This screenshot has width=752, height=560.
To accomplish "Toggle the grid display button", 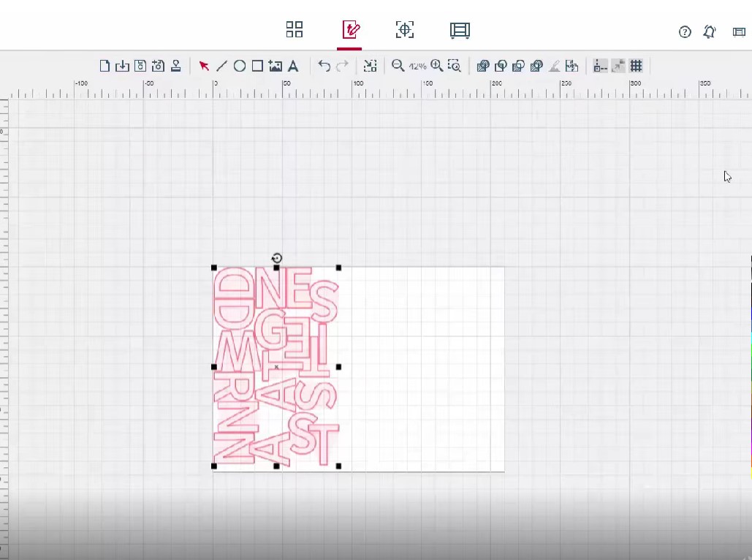I will click(x=637, y=66).
